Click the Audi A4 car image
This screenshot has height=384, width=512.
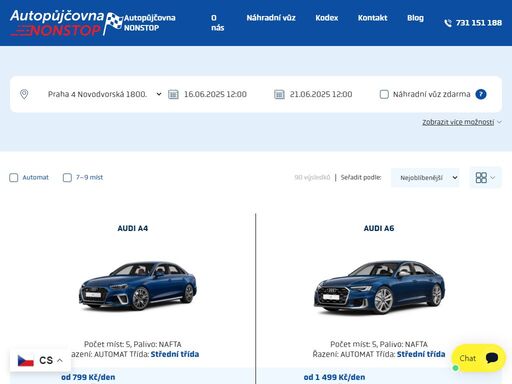coord(137,286)
